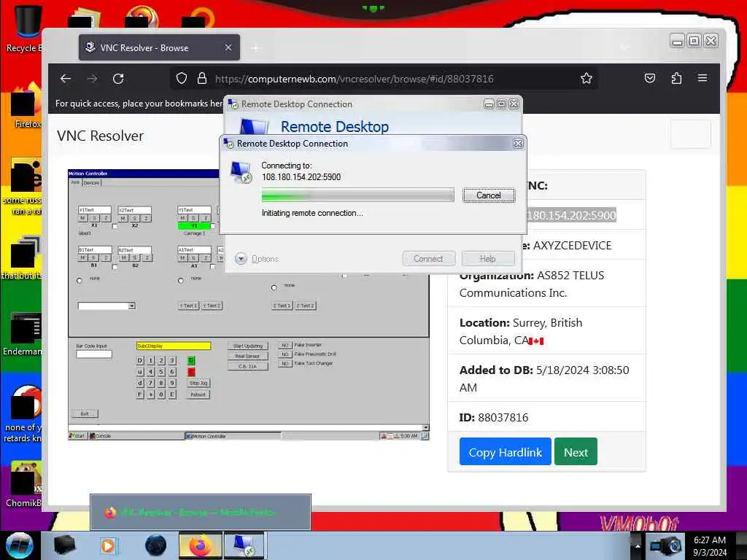Select the ChomikB desktop icon
Screen dimensions: 747x560
(24, 484)
